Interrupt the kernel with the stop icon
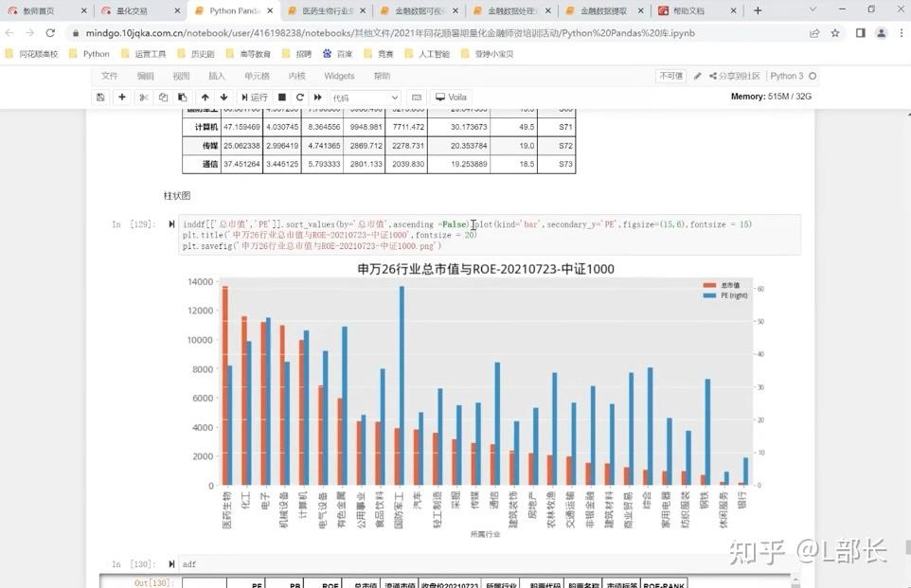Image resolution: width=911 pixels, height=588 pixels. [x=282, y=97]
